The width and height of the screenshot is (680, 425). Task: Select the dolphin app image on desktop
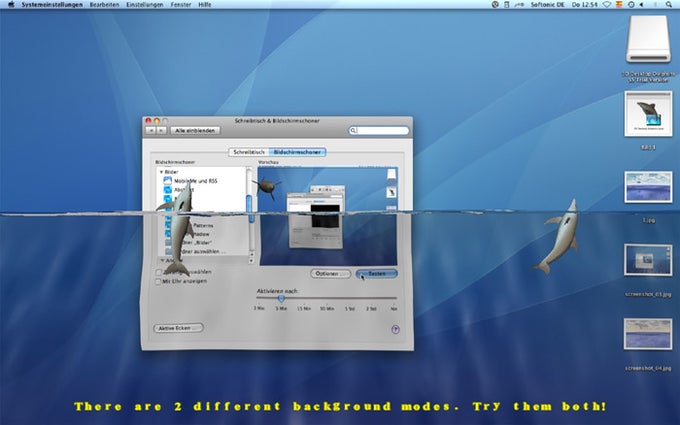pos(648,114)
